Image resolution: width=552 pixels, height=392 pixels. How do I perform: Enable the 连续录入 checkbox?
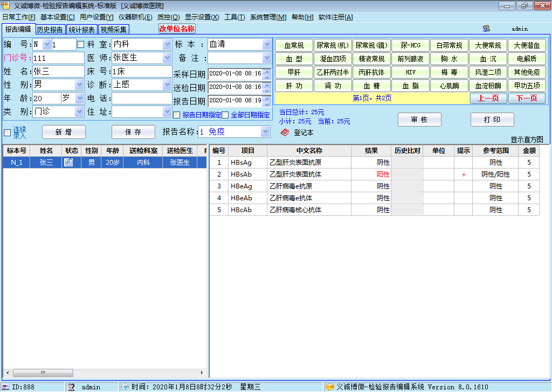7,132
